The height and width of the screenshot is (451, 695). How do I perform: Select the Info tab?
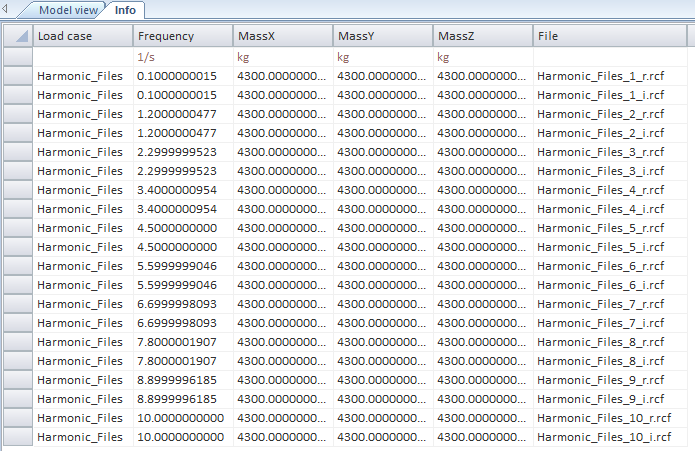[125, 10]
